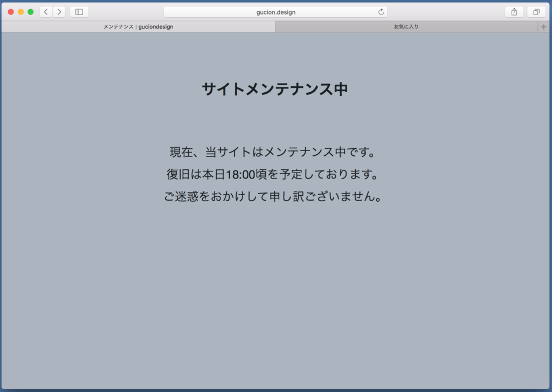Click the gucion.design address bar
The height and width of the screenshot is (392, 552).
[275, 12]
